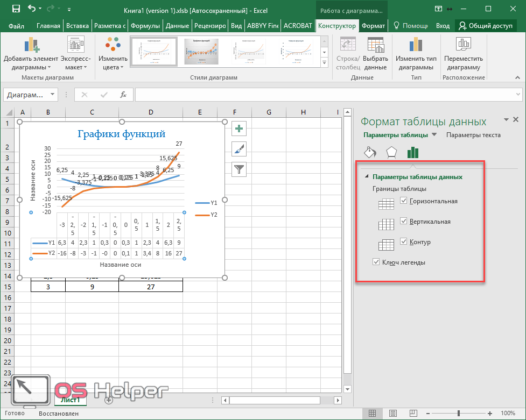Viewport: 526px width, 420px height.
Task: Expand the Параметры таблицы dropdown arrow
Action: click(434, 135)
